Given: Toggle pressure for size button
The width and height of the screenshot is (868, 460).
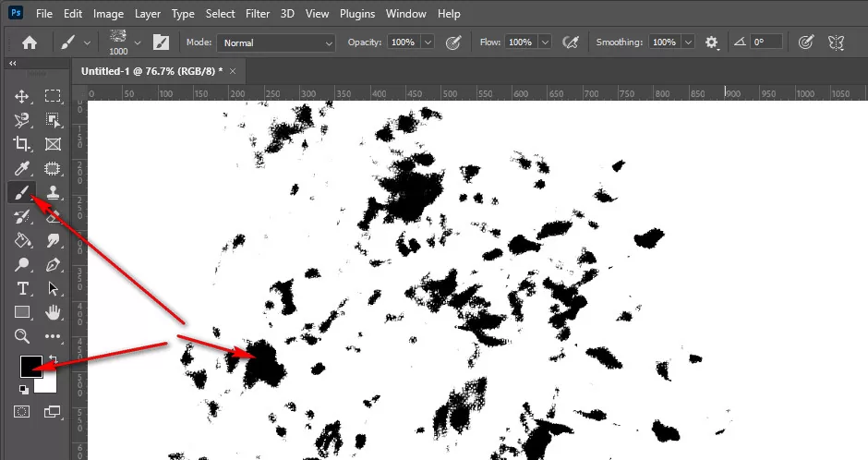Looking at the screenshot, I should (806, 42).
